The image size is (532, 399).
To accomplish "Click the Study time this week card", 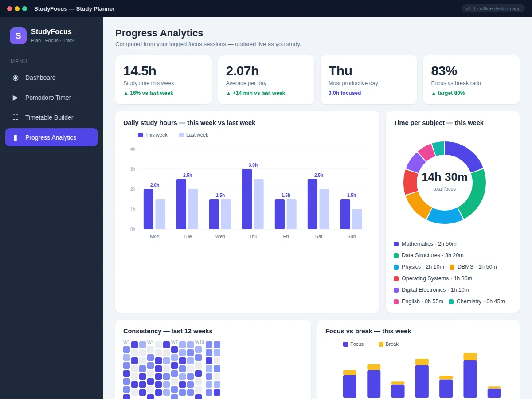I will click(164, 80).
